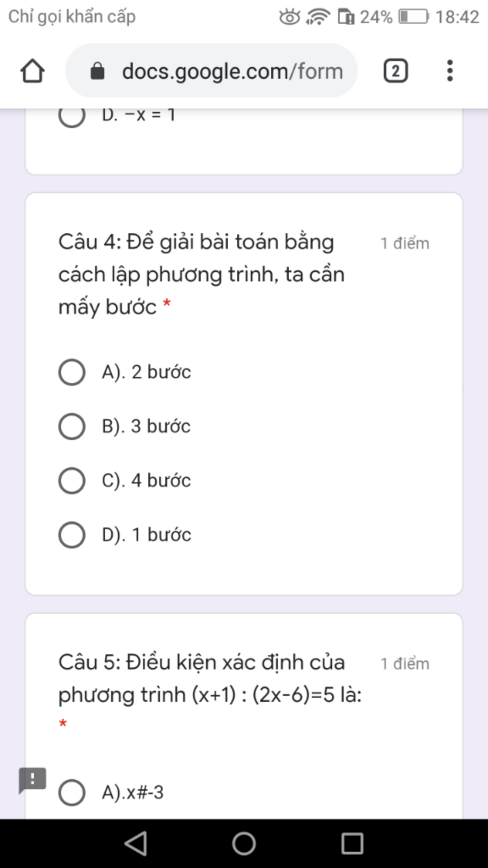Open the tab switcher showing 2 tabs
This screenshot has height=868, width=488.
click(x=396, y=71)
